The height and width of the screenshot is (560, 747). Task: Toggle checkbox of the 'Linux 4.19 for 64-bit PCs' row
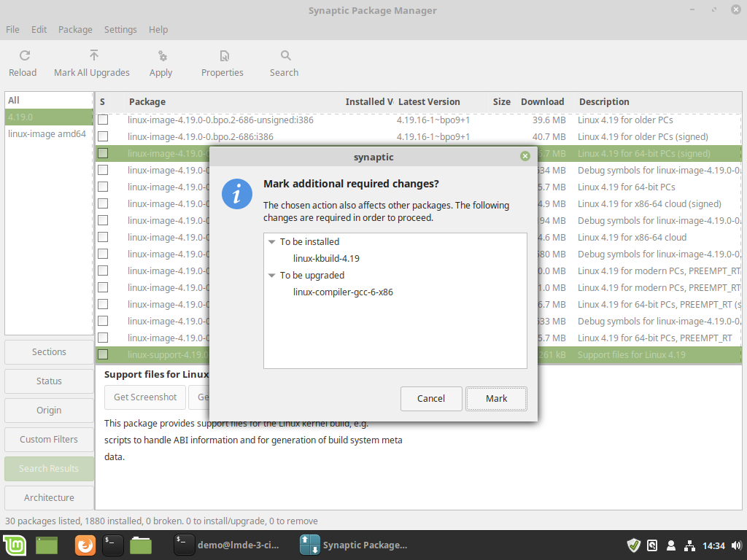(103, 187)
